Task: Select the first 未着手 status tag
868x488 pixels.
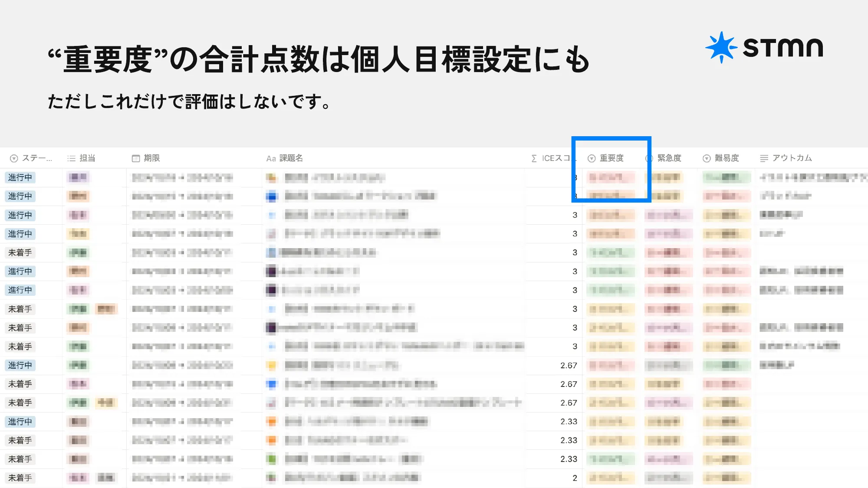Action: [x=19, y=252]
